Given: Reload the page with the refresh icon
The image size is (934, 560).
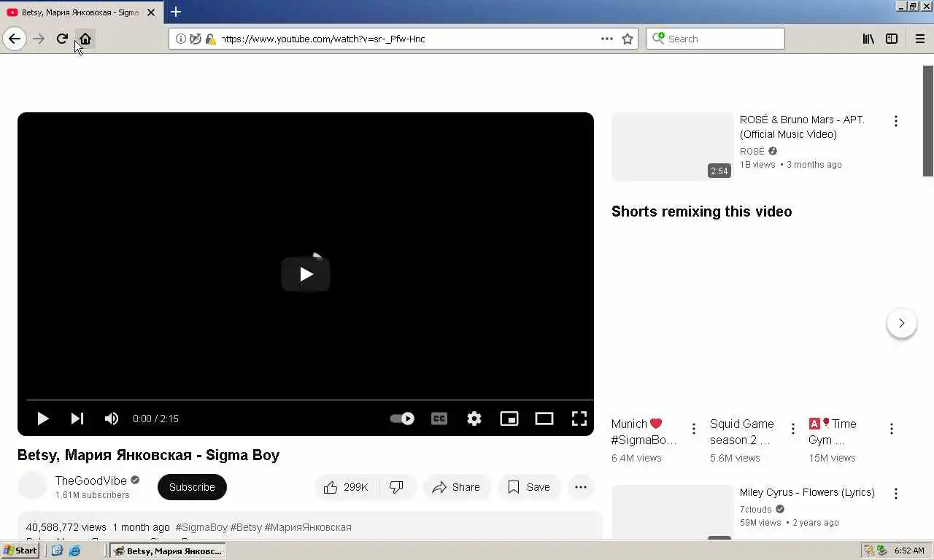Looking at the screenshot, I should click(x=62, y=39).
